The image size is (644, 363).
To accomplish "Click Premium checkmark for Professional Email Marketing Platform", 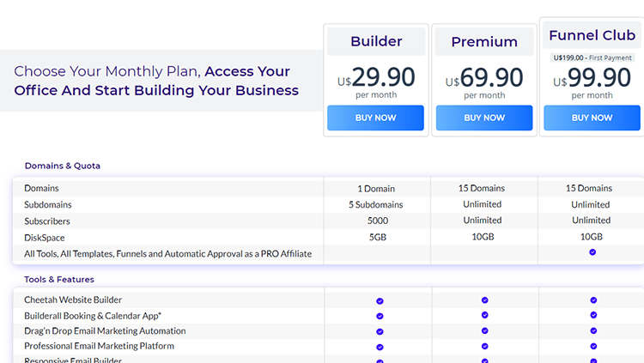I will point(484,347).
